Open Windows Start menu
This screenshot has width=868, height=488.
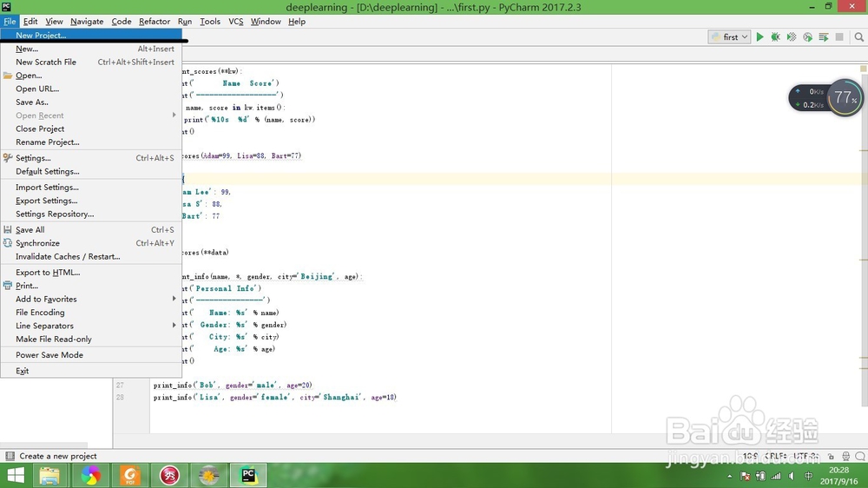(16, 475)
